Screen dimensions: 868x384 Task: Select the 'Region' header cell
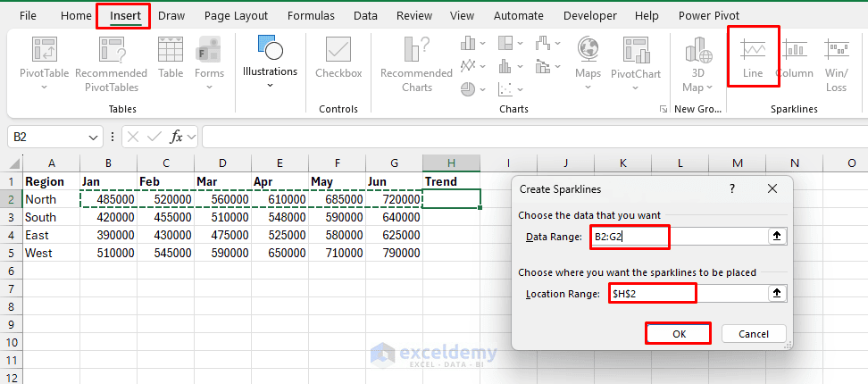click(x=52, y=181)
